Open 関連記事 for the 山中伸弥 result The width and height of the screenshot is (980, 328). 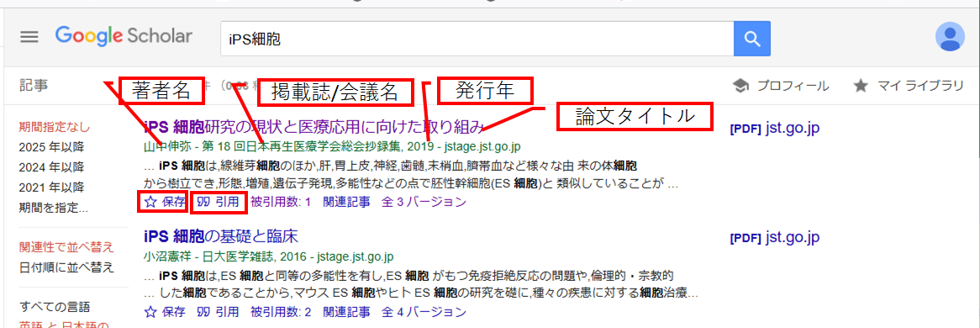click(x=346, y=202)
